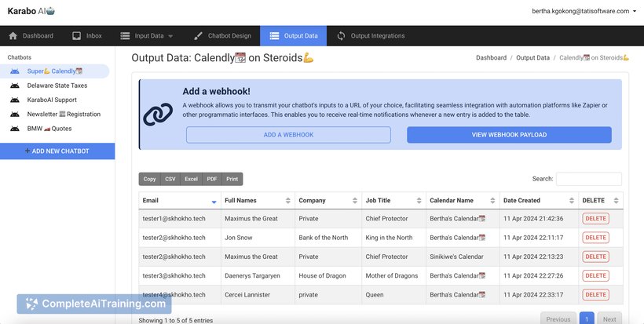644x324 pixels.
Task: Click the Input Data list icon
Action: pyautogui.click(x=125, y=35)
